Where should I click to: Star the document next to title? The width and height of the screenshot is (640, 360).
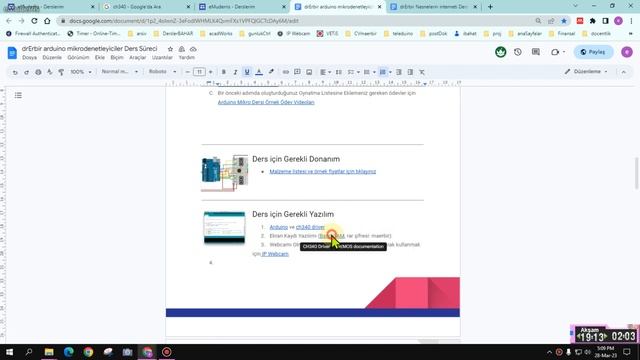(x=170, y=49)
